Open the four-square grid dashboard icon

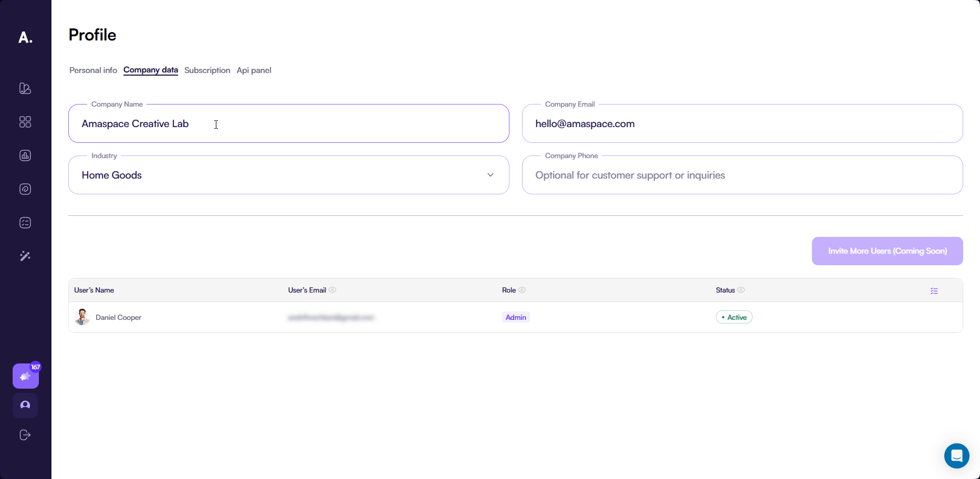[25, 122]
